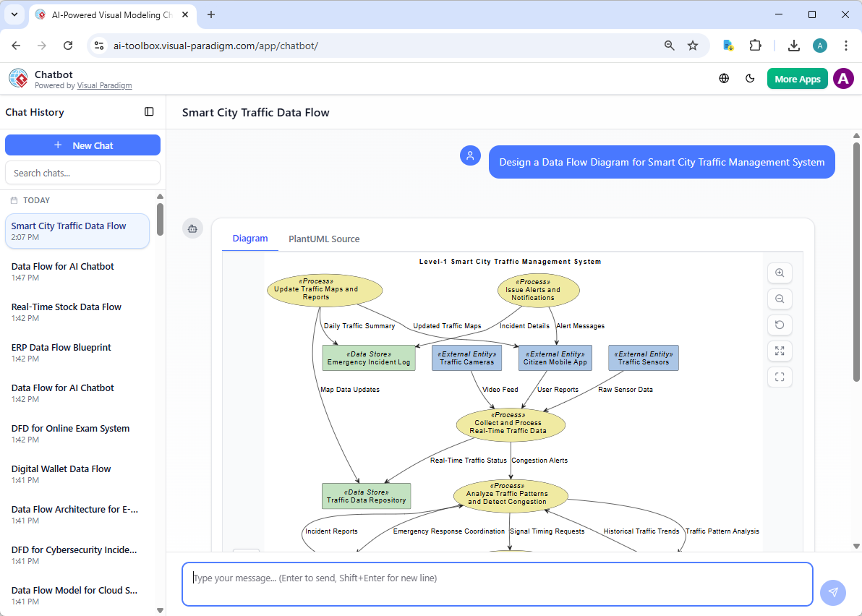This screenshot has width=862, height=616.
Task: Open the Chrome three-dot menu
Action: 846,45
